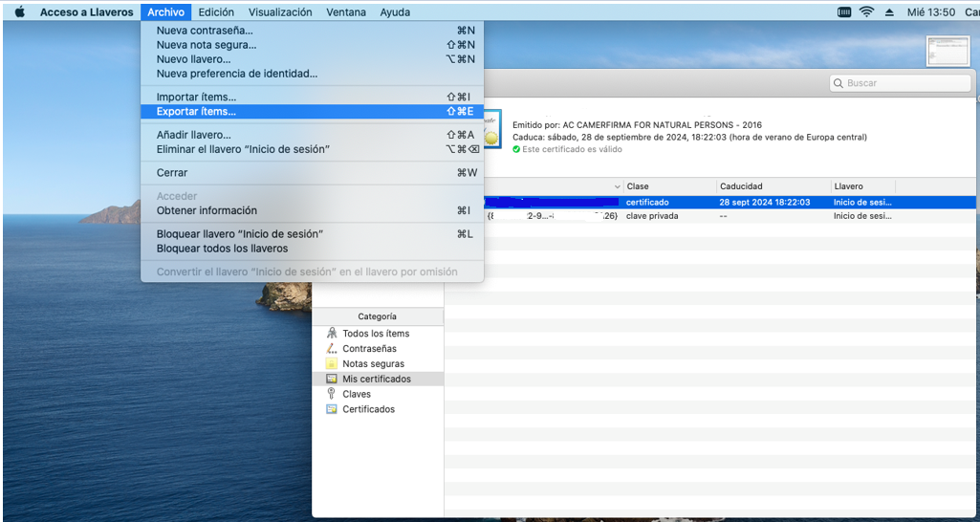Click the Mis certificados icon

[x=332, y=379]
